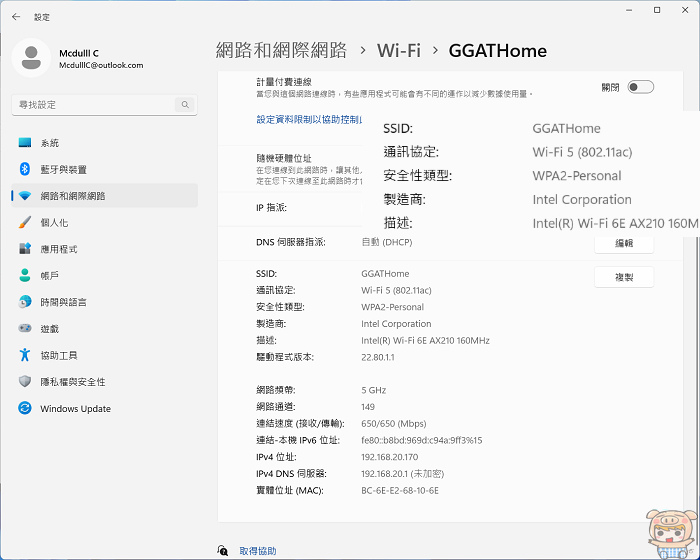Go to 帳戶 settings
700x560 pixels.
tap(50, 275)
